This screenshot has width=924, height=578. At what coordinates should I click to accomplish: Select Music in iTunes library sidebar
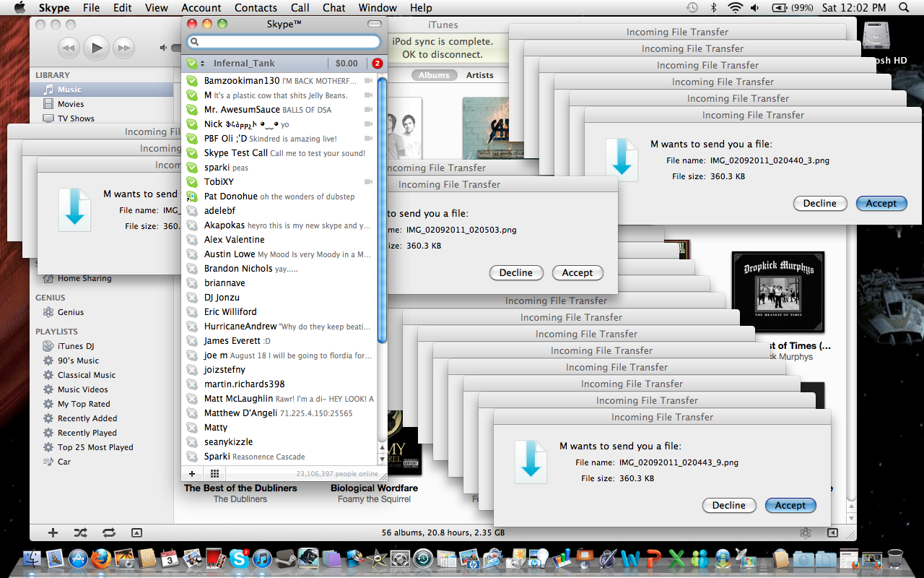click(x=102, y=90)
